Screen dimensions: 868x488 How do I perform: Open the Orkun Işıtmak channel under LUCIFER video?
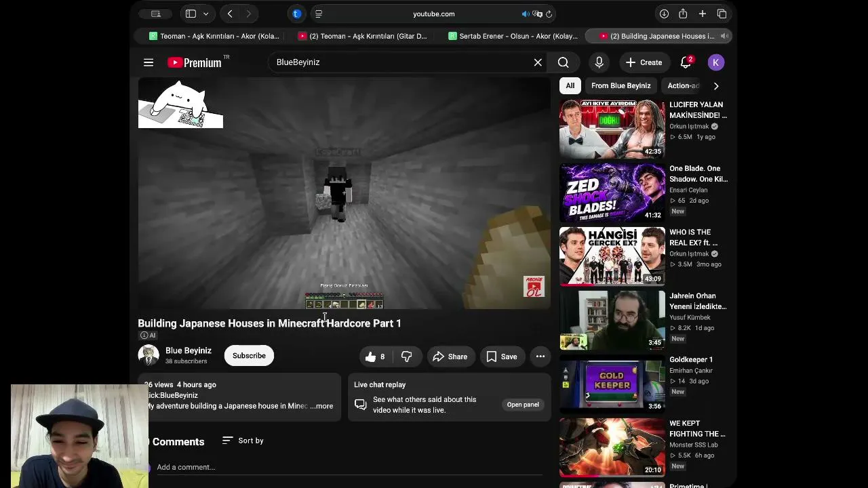(689, 126)
